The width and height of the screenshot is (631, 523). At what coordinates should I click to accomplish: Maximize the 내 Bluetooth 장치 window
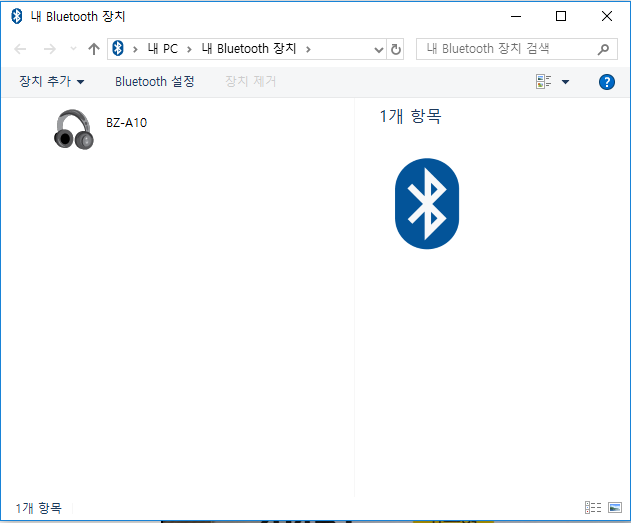pos(561,16)
